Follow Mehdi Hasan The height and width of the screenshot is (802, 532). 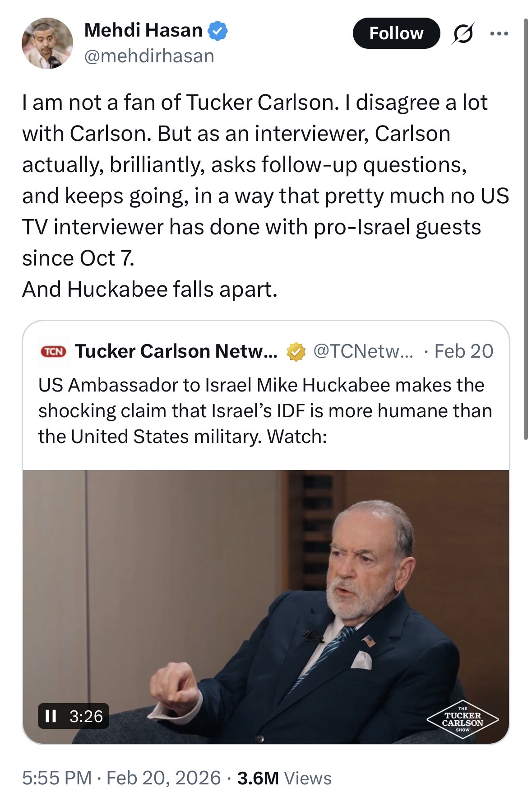tap(396, 33)
